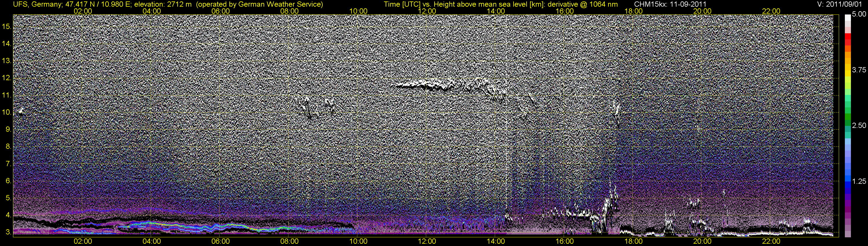
Task: Click the 06:00 label on the top time axis
Action: (x=221, y=11)
